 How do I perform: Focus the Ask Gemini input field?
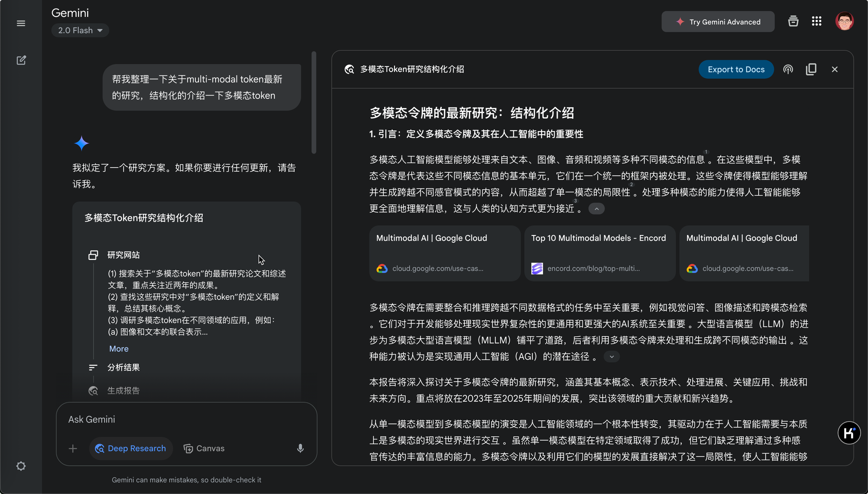[x=187, y=420]
